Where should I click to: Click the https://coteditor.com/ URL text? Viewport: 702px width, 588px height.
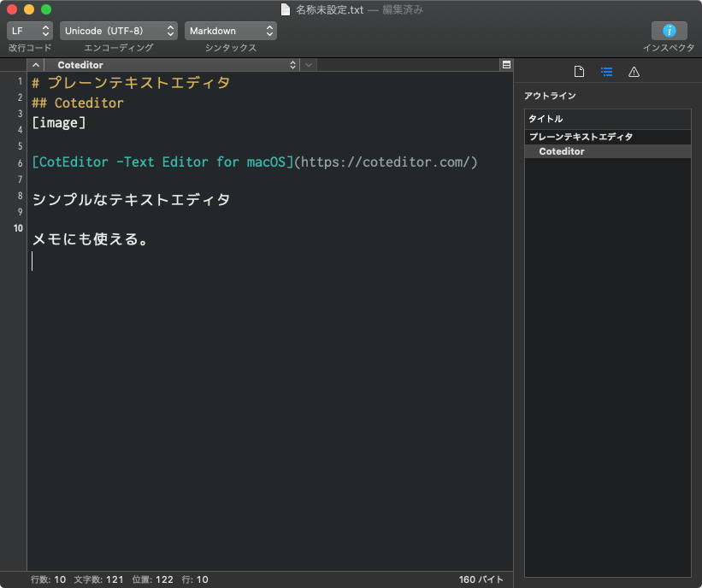[386, 162]
